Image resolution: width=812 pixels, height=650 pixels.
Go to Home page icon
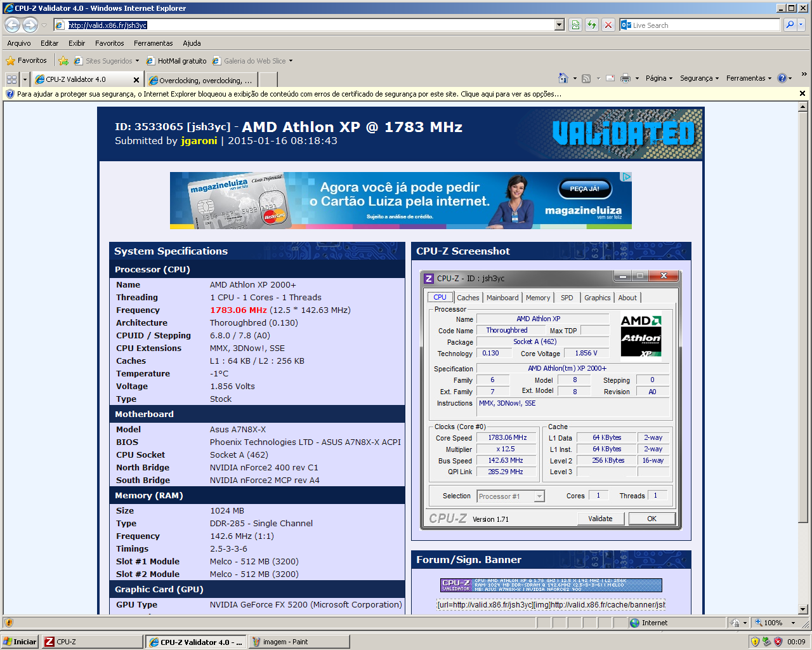(563, 78)
